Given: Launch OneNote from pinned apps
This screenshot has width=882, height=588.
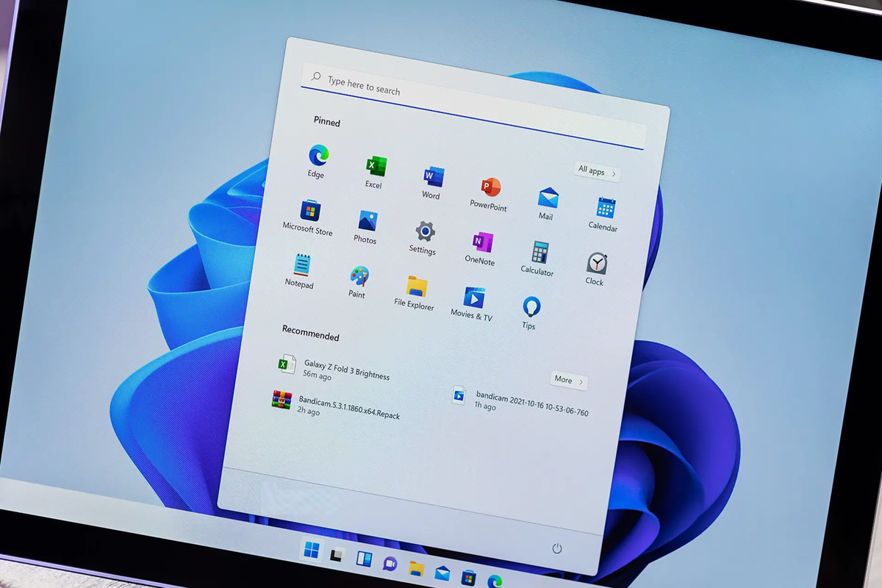Looking at the screenshot, I should (481, 248).
